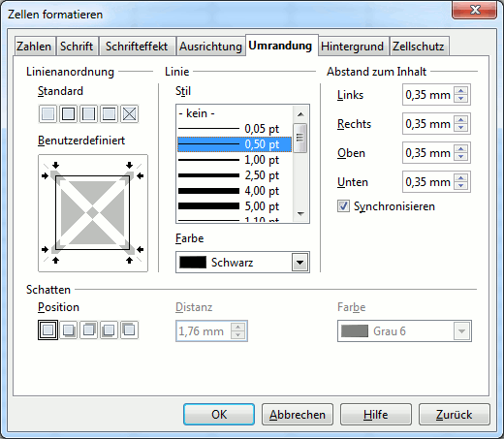The image size is (504, 439).
Task: Click the Abbrechen button
Action: click(x=298, y=415)
